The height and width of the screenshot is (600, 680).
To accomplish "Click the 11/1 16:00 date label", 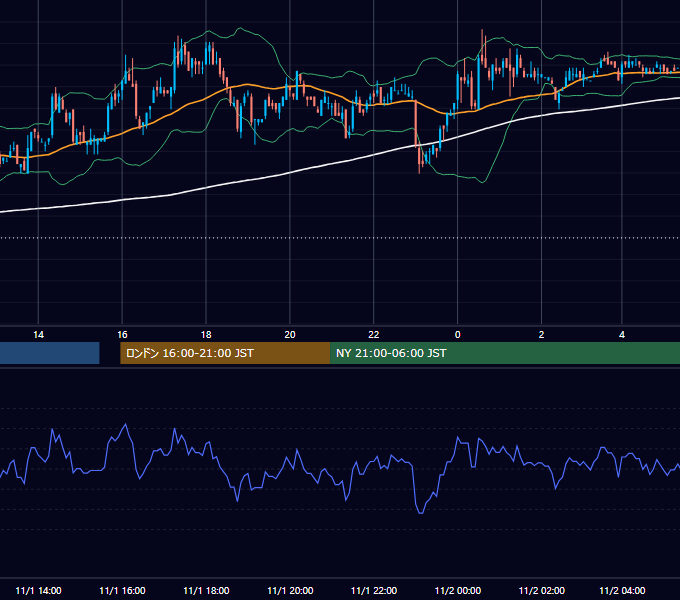I will click(x=122, y=590).
